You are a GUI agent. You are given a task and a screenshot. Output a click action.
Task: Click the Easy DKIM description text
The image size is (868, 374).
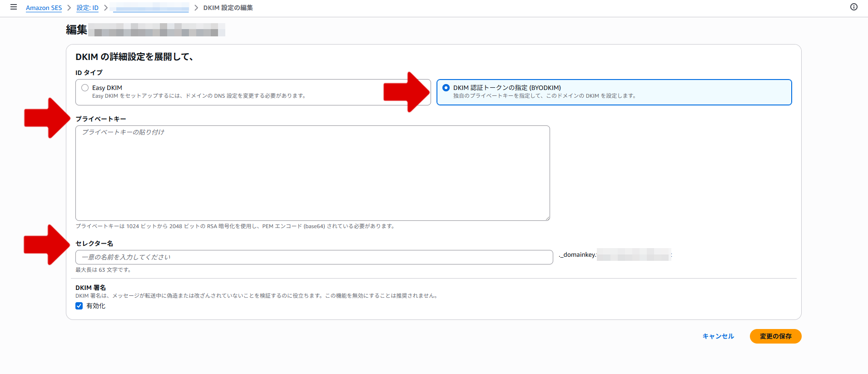[x=199, y=96]
